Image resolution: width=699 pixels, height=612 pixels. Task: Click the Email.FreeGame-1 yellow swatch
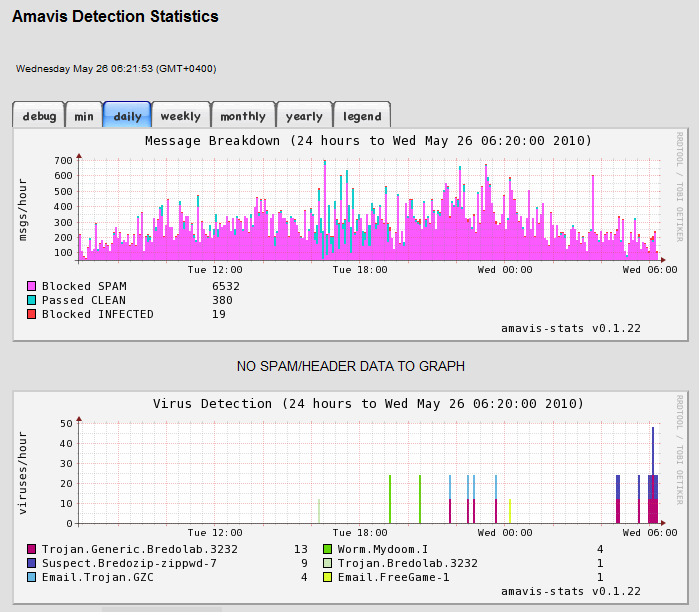(x=327, y=577)
